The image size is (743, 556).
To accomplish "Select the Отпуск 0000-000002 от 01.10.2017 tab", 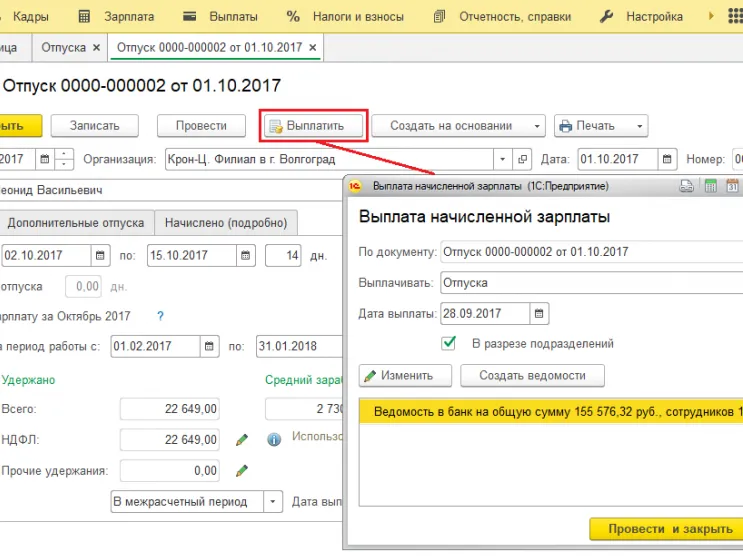I will (x=209, y=47).
